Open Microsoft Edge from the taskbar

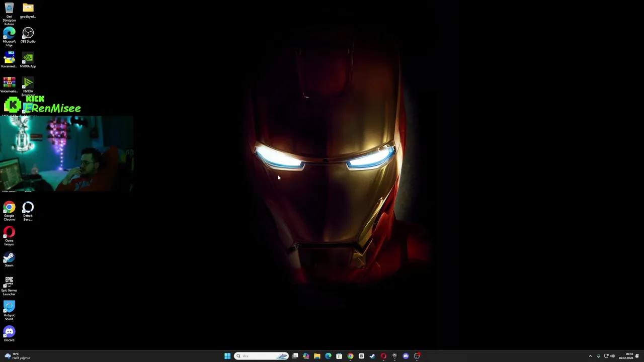tap(328, 356)
